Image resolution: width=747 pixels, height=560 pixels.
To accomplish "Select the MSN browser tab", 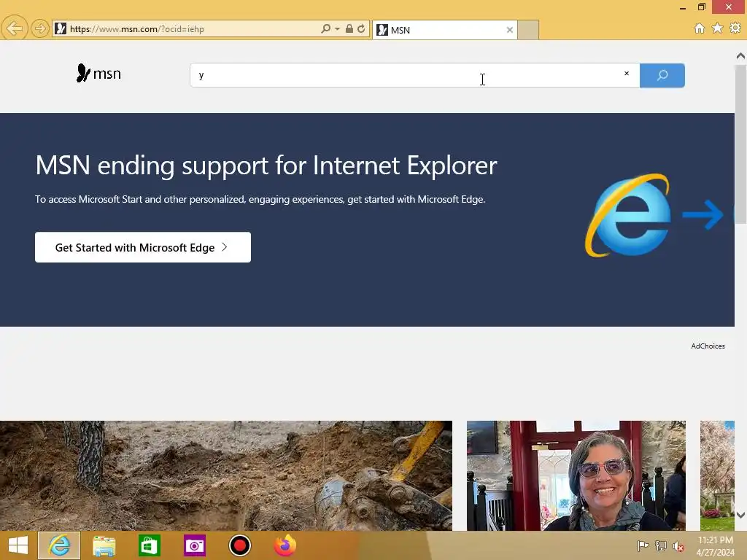I will [444, 30].
